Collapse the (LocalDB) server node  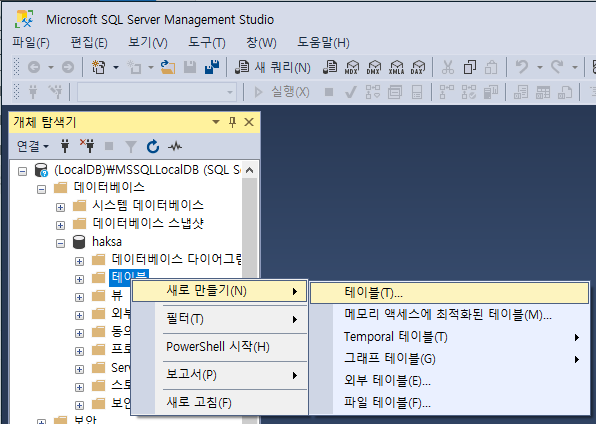(22, 171)
